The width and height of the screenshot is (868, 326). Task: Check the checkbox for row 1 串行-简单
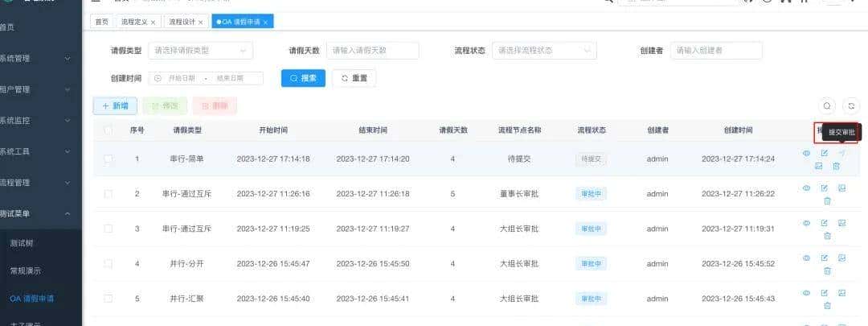point(108,159)
